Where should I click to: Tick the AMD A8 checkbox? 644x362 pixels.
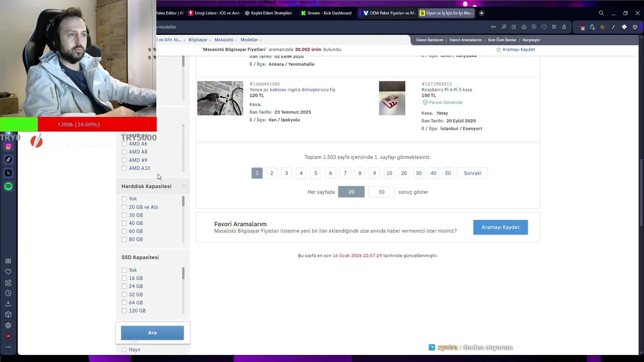pyautogui.click(x=124, y=152)
